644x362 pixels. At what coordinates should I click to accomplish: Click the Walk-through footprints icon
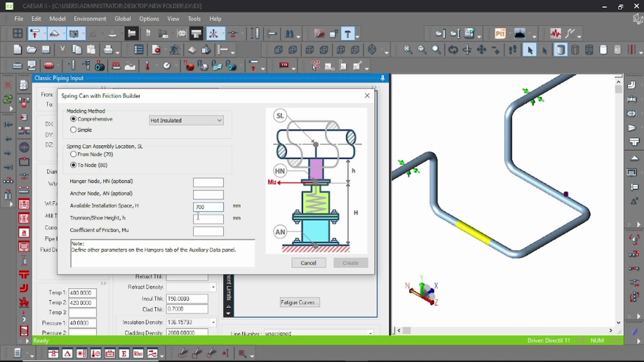click(513, 50)
